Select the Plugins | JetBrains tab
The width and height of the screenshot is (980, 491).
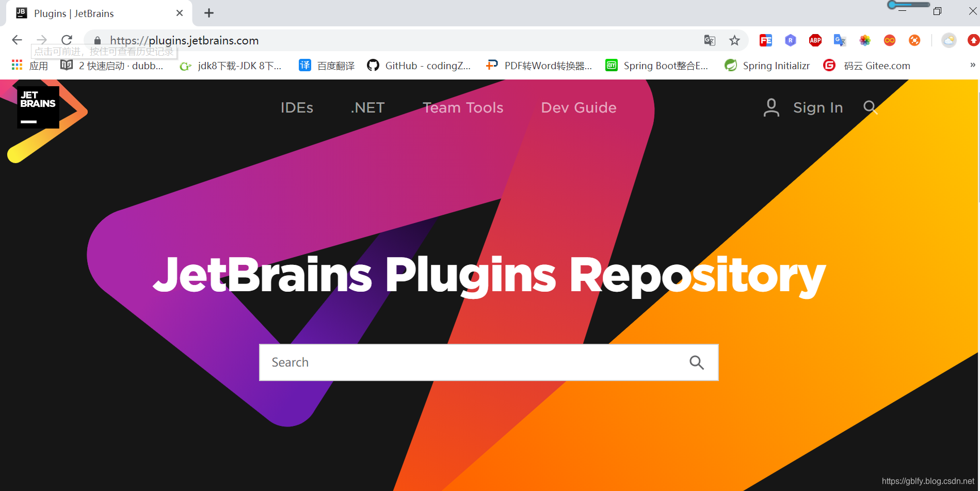tap(99, 13)
